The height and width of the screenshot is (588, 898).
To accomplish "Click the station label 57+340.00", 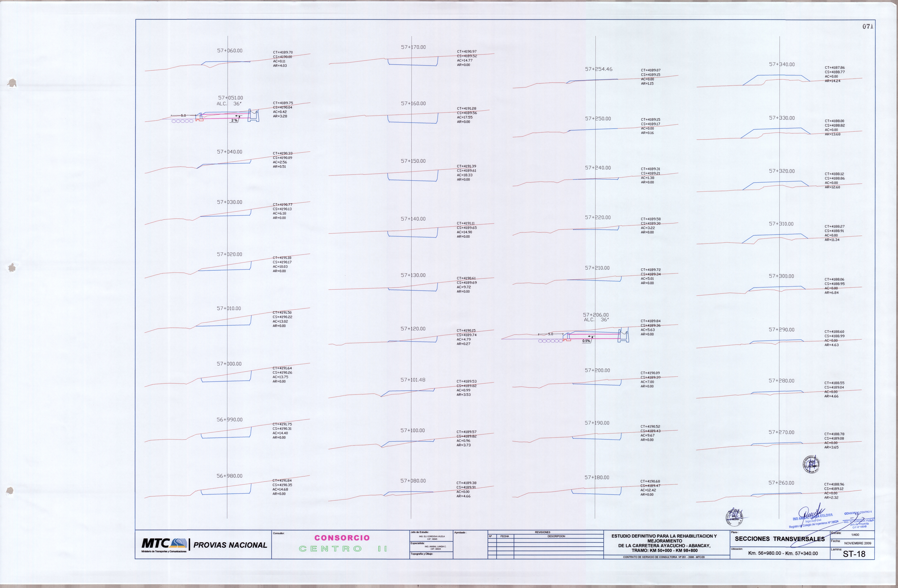I will (x=782, y=64).
